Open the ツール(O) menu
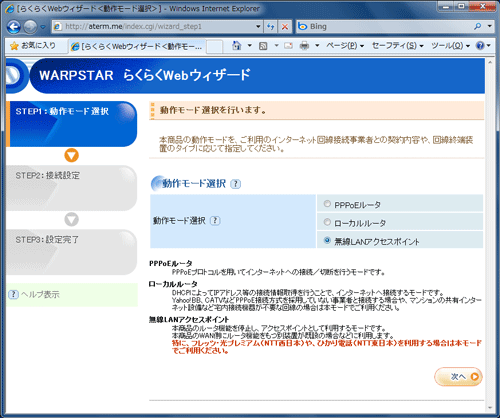Image resolution: width=500 pixels, height=418 pixels. [x=450, y=46]
